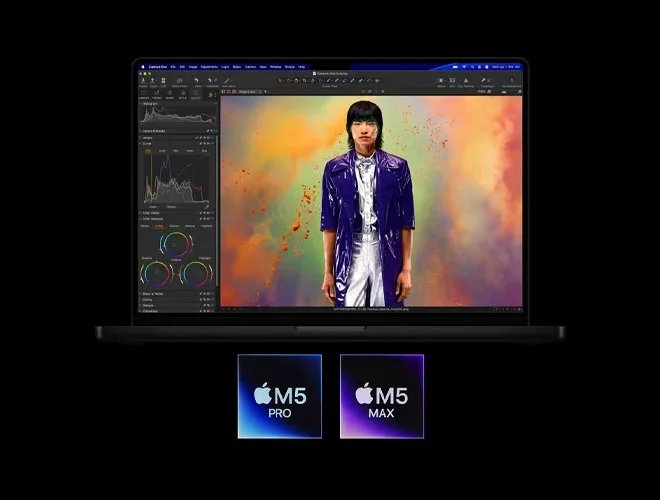Click the viewer zoom percentage field
This screenshot has width=660, height=500.
[482, 91]
